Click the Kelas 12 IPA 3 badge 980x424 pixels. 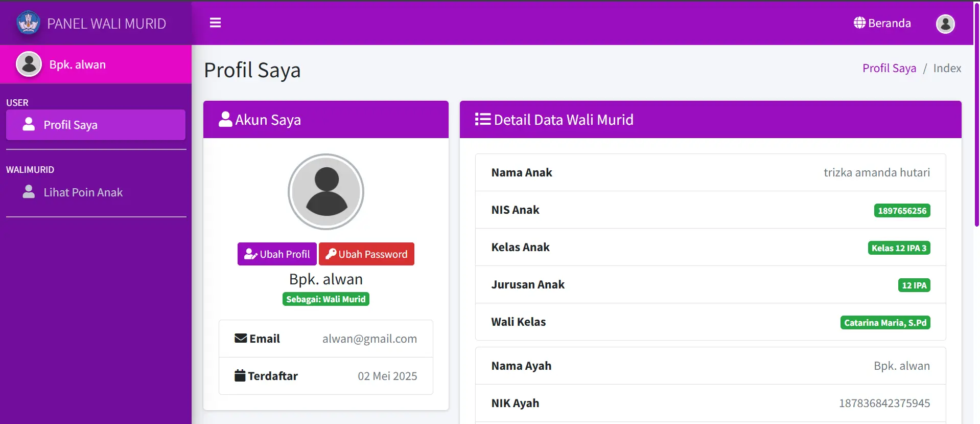pos(899,248)
